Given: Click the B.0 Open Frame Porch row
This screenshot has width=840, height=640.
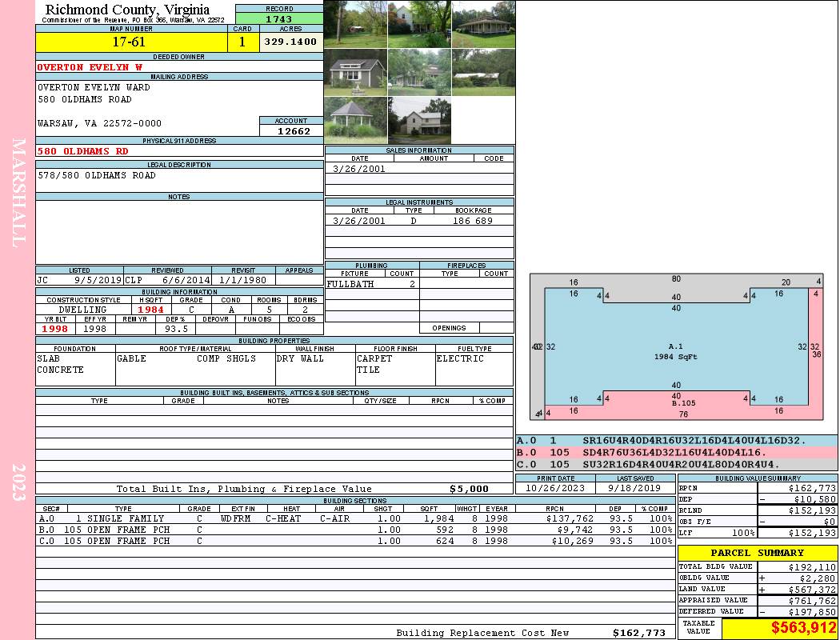Looking at the screenshot, I should pos(354,530).
